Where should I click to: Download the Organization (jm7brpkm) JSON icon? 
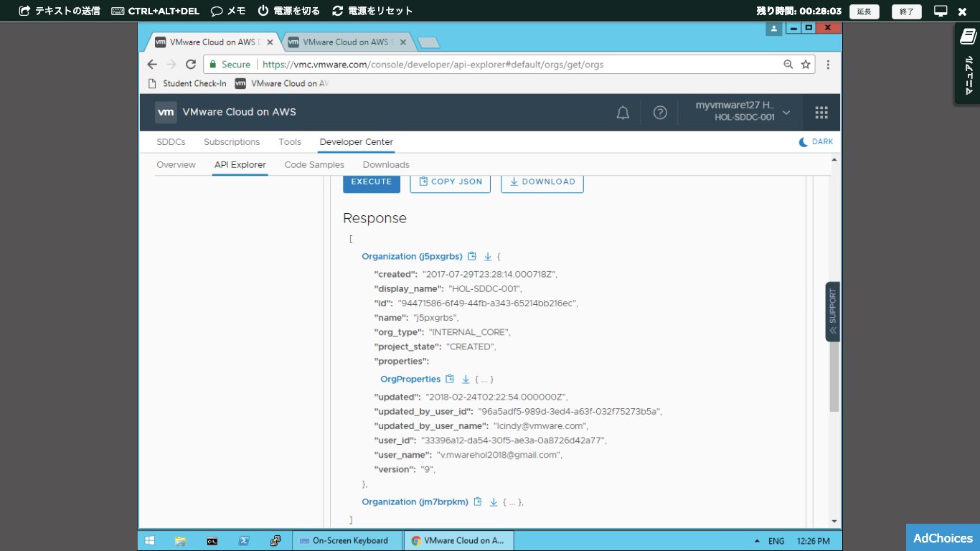point(494,501)
